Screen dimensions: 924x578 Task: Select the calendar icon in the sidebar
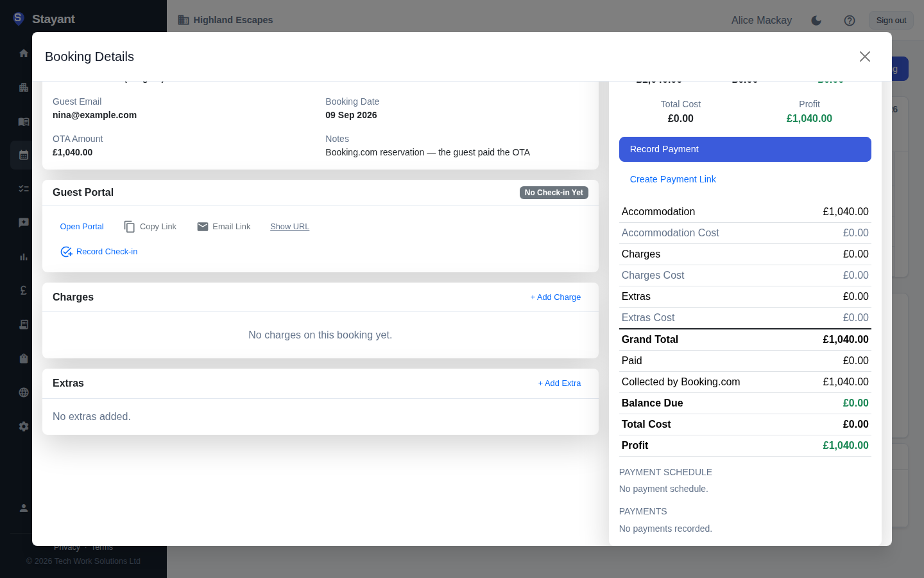coord(24,155)
